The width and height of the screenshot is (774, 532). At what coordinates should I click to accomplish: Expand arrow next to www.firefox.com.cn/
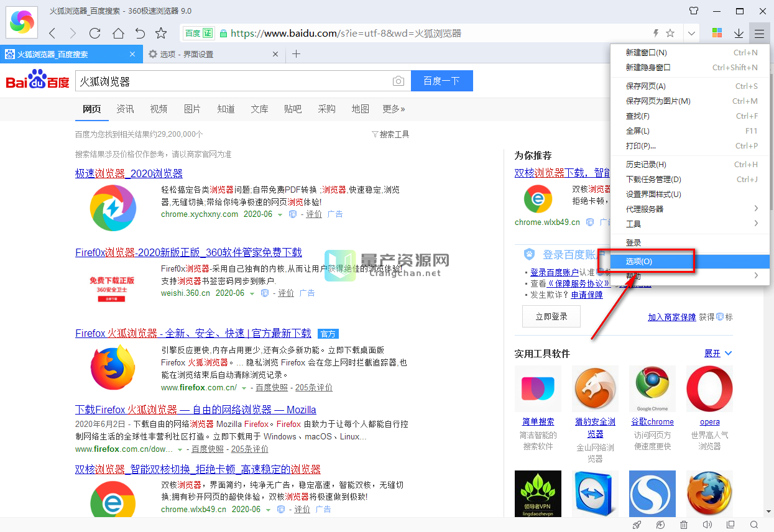tap(244, 388)
